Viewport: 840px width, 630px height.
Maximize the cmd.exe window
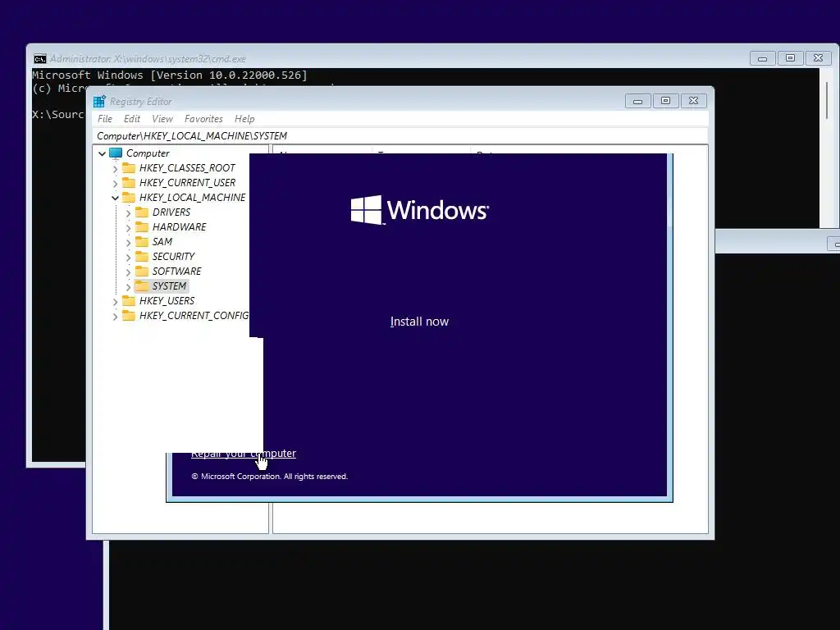[790, 58]
